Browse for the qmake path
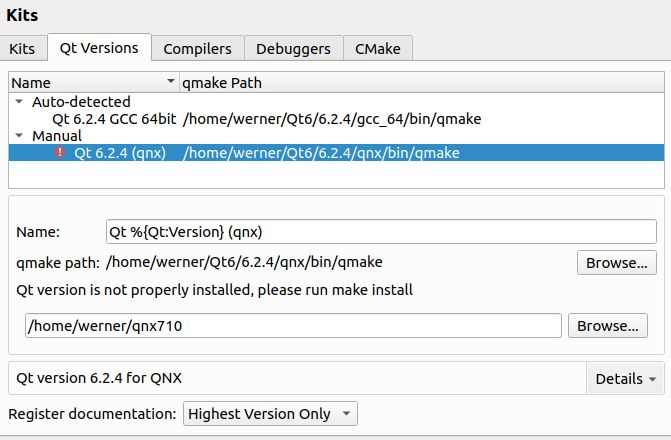The height and width of the screenshot is (440, 671). tap(617, 262)
